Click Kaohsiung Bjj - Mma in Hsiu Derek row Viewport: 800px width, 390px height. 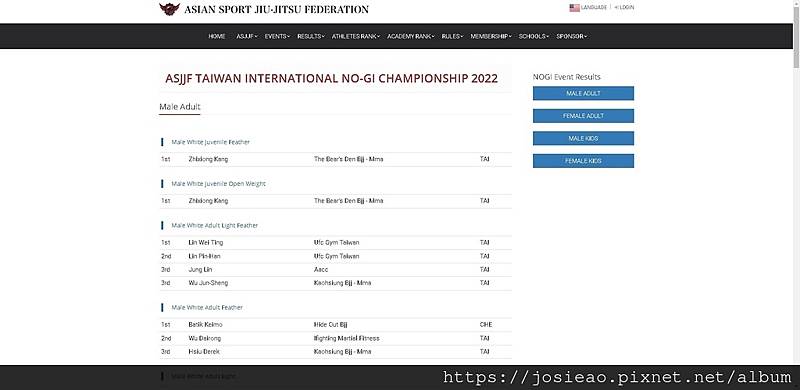click(342, 352)
